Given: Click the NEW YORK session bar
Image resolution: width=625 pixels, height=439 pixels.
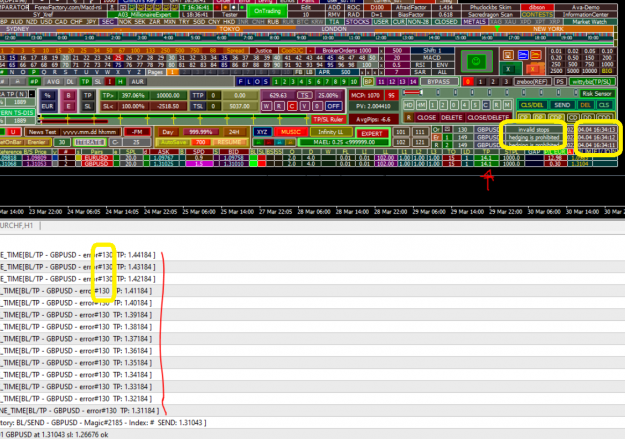Looking at the screenshot, I should [x=548, y=29].
